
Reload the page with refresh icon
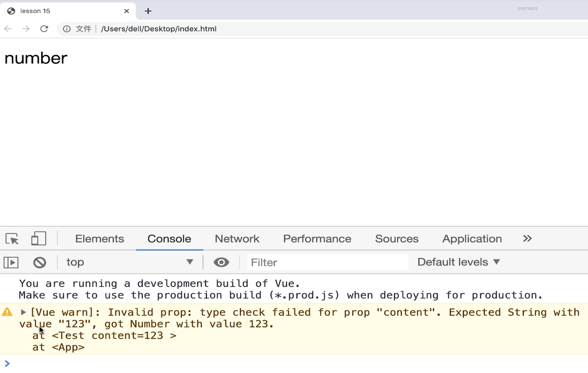[44, 29]
